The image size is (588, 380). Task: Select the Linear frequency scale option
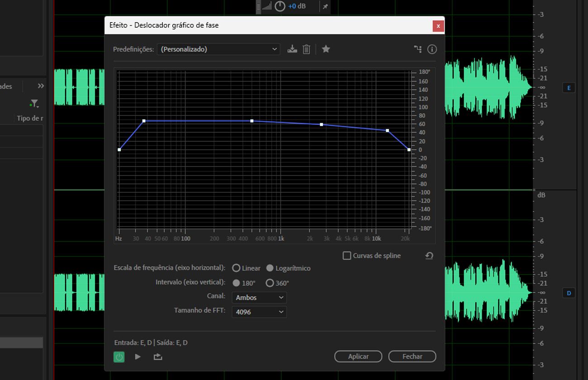pyautogui.click(x=236, y=268)
